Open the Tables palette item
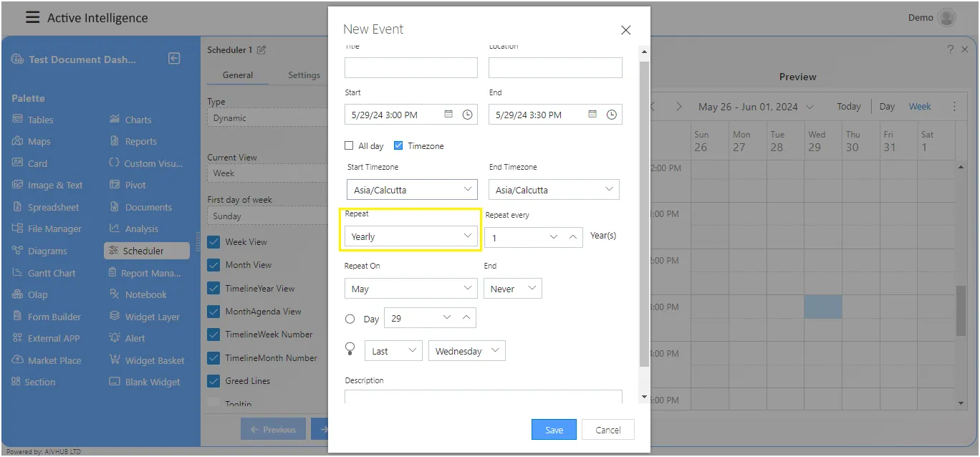Viewport: 980px width, 457px height. tap(33, 120)
